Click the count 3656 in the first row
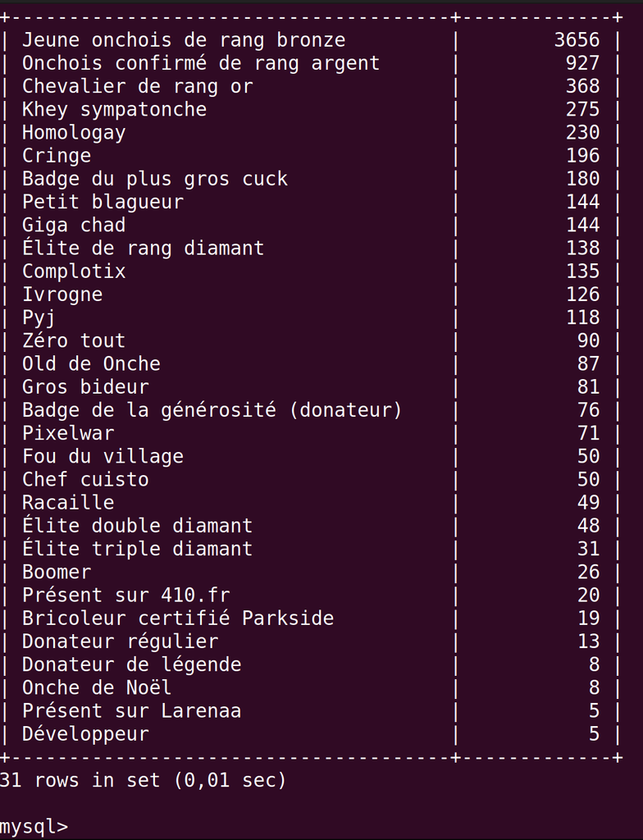 (577, 40)
